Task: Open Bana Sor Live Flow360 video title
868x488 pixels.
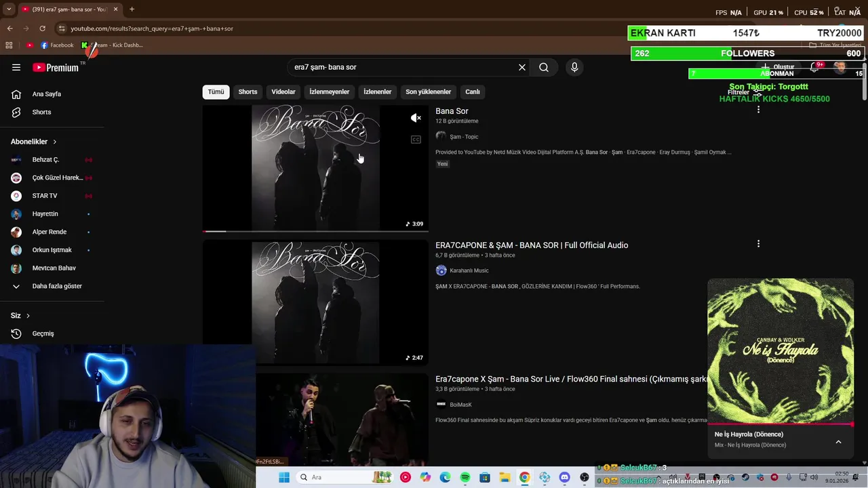Action: point(571,379)
